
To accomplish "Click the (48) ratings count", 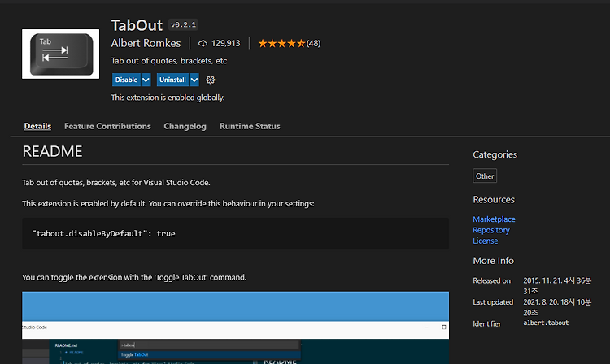I will [314, 44].
